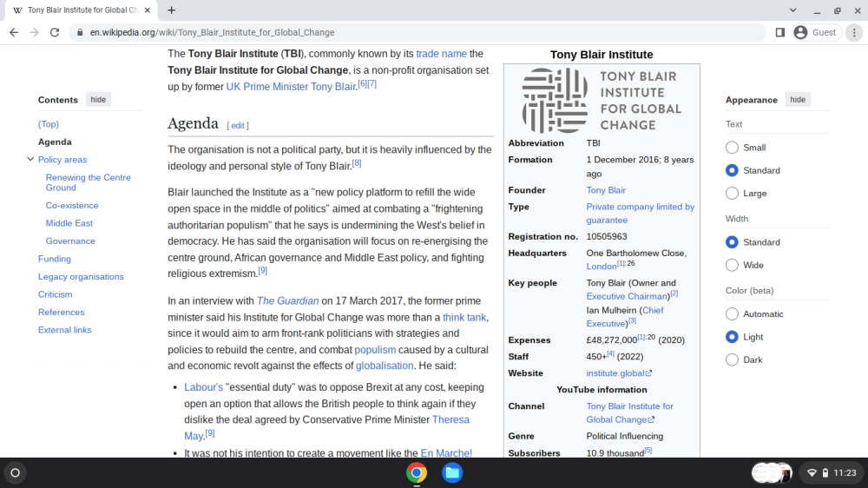The width and height of the screenshot is (868, 488).
Task: Hide the Appearance panel
Action: click(798, 100)
